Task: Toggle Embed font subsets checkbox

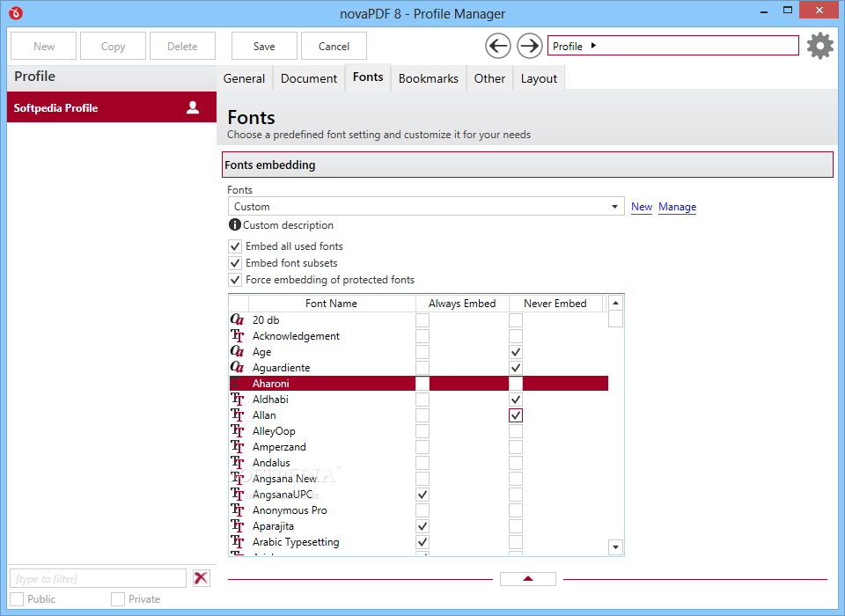Action: click(x=235, y=263)
